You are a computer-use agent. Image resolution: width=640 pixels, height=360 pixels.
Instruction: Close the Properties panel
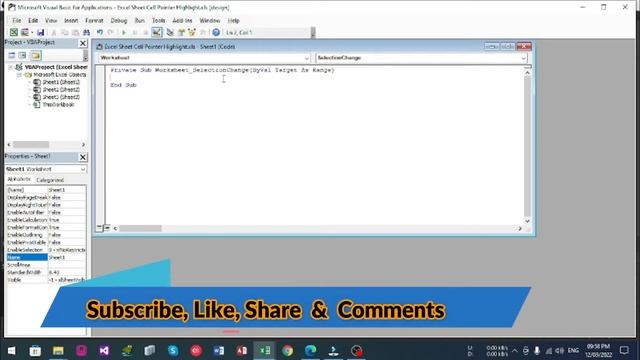[x=83, y=157]
